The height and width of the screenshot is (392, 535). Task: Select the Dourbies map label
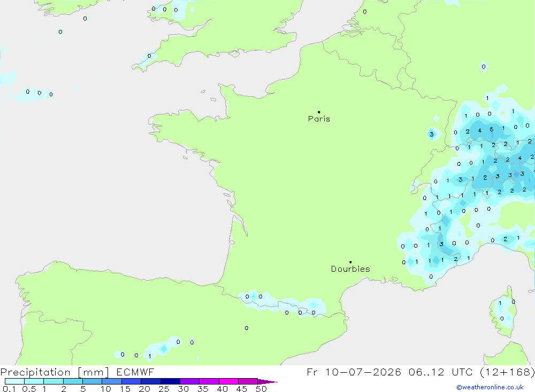(x=350, y=269)
